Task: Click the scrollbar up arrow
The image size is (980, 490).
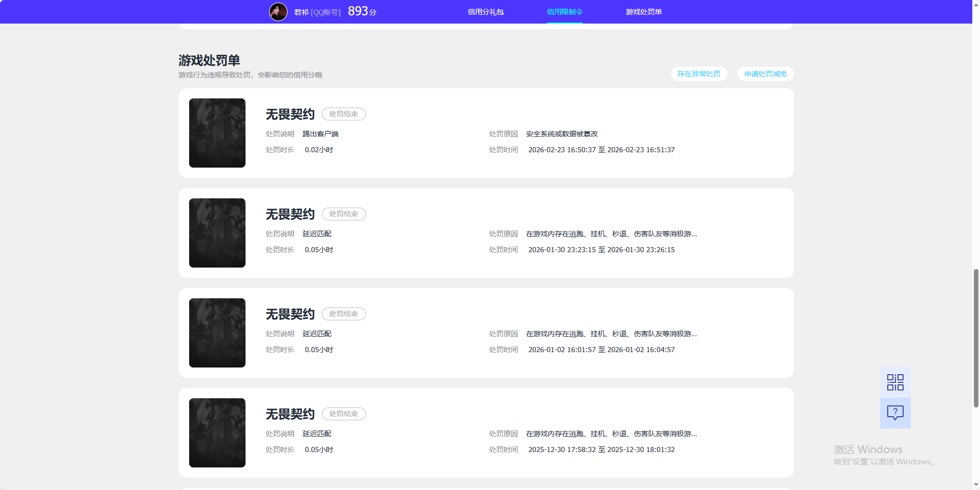Action: click(975, 4)
